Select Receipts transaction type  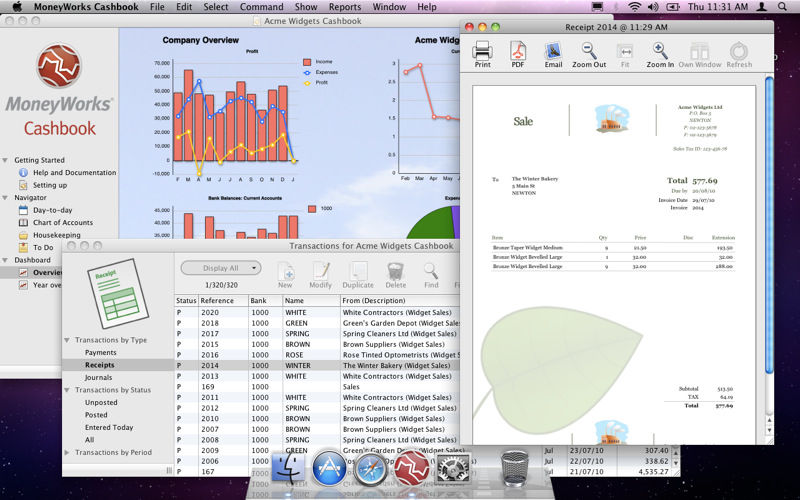(99, 365)
